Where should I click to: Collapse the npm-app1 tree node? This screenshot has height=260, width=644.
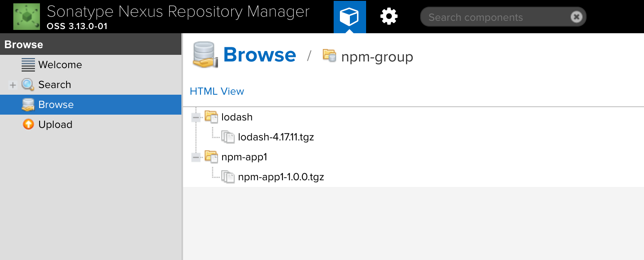(196, 157)
